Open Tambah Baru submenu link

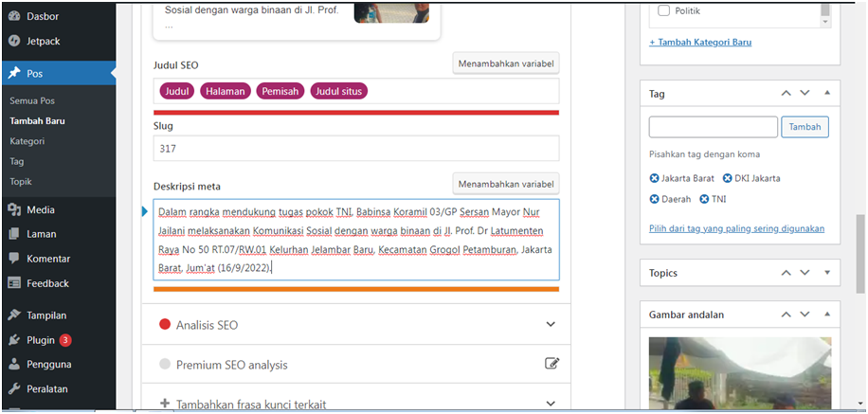[38, 120]
